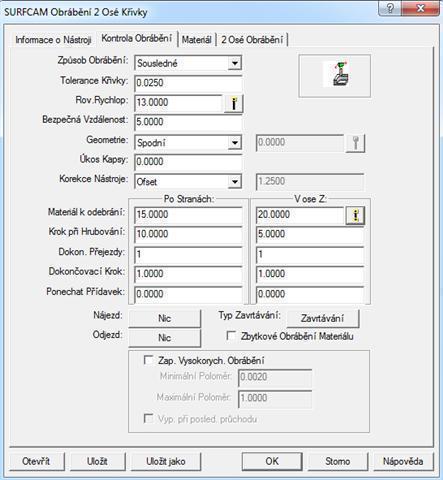Screen dimensions: 443x480
Task: Toggle Zap. Vysokorych. Obrábění checkbox
Action: click(x=148, y=360)
